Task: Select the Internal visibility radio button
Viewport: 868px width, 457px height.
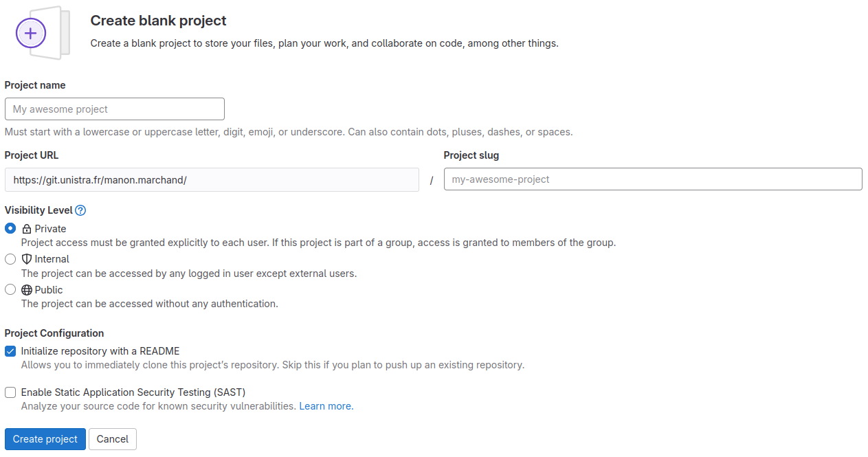Action: tap(10, 259)
